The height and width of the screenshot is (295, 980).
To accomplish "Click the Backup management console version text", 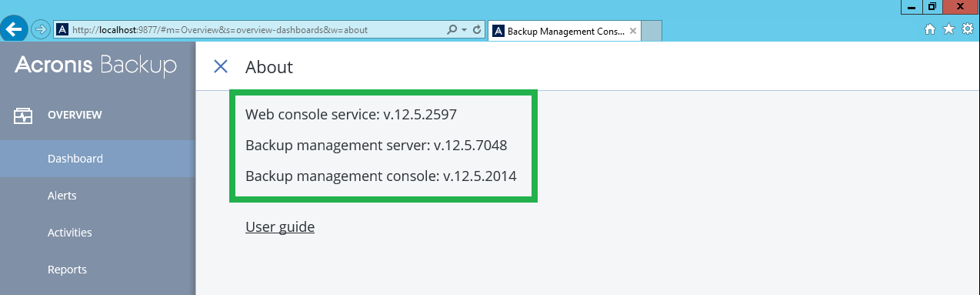I will tap(381, 176).
